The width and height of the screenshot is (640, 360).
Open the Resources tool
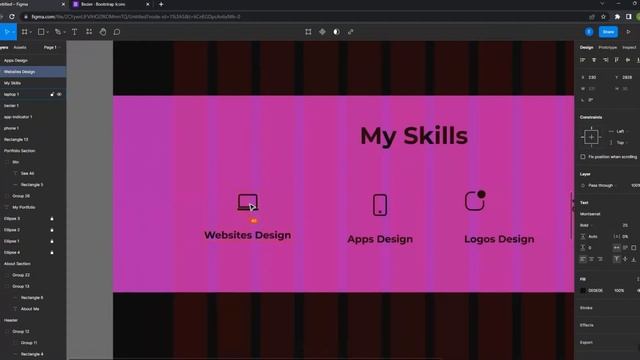[89, 32]
